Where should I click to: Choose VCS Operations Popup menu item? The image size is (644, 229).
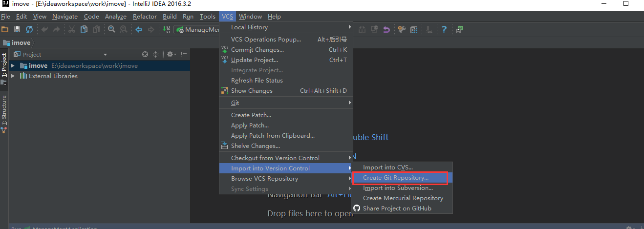[286, 40]
